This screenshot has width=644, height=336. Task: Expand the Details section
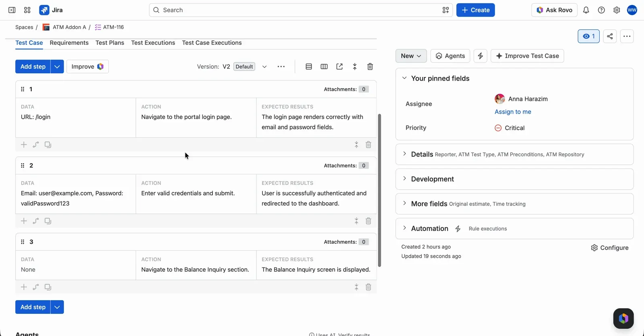pos(405,154)
